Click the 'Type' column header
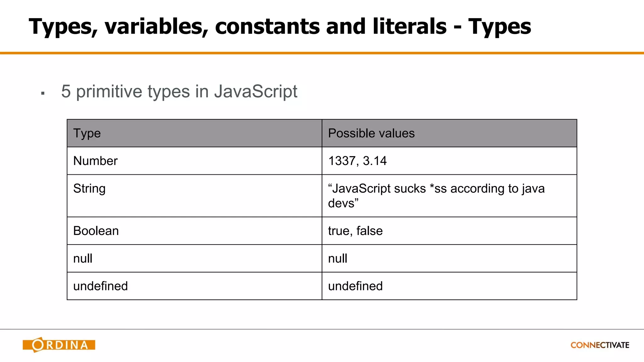 [x=87, y=133]
